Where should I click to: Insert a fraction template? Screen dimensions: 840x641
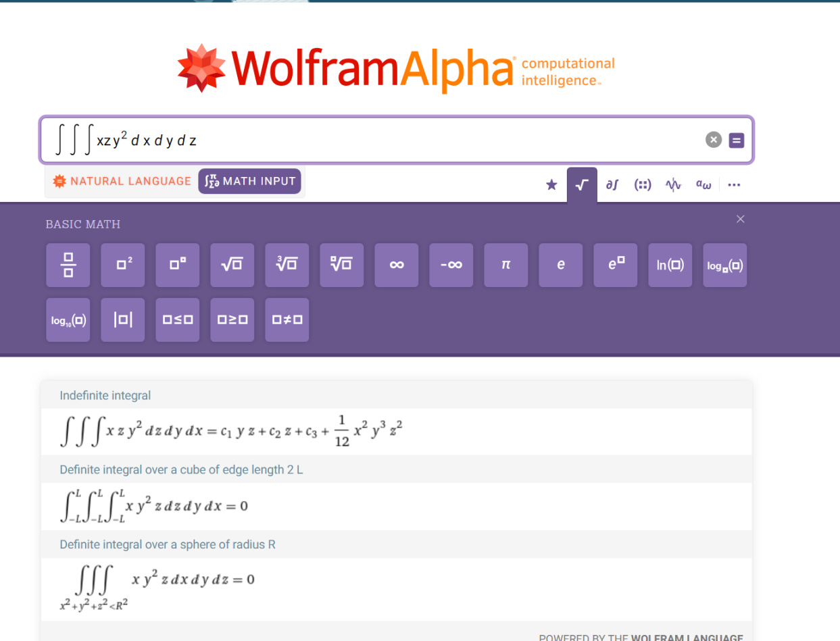(68, 265)
